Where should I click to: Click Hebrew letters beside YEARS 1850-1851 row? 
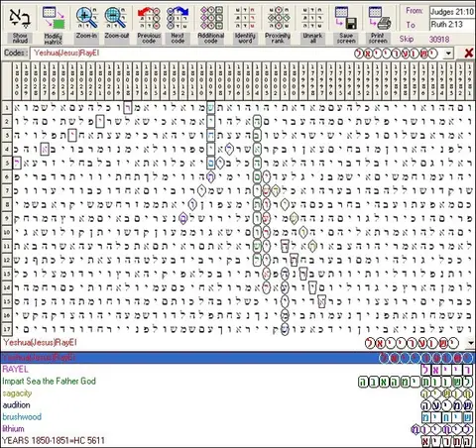(x=447, y=441)
